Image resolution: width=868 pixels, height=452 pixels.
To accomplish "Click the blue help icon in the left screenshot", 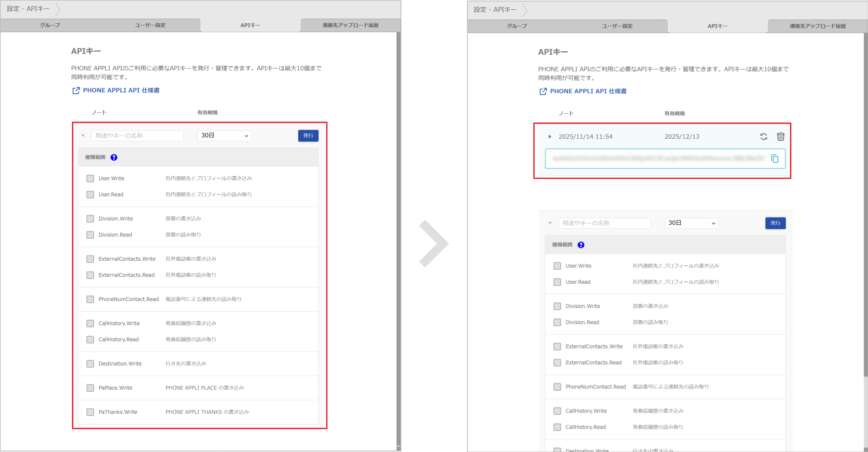I will (x=114, y=157).
